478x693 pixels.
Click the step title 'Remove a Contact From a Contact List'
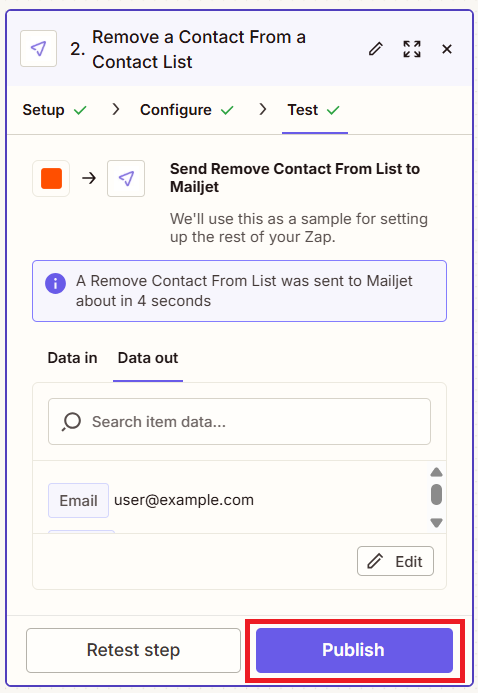point(199,49)
